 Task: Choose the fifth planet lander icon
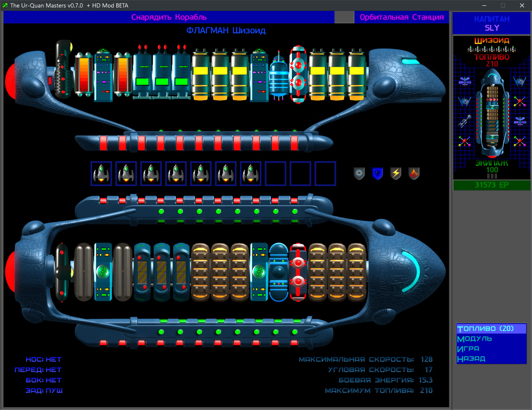click(201, 173)
